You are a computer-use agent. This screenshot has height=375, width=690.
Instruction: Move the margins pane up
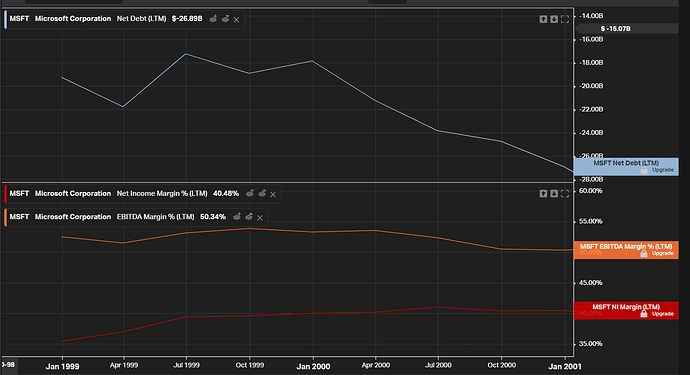click(543, 194)
